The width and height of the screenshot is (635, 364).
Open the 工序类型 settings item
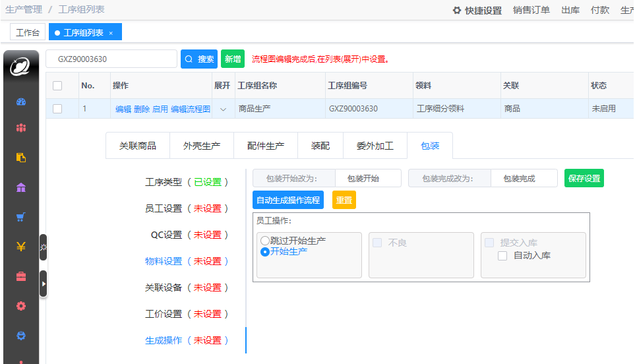point(187,182)
